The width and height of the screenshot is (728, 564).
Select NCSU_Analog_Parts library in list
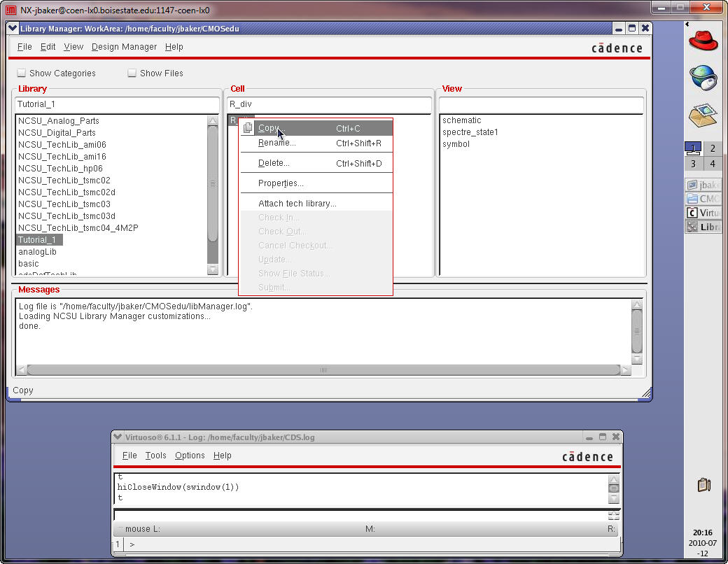tap(59, 121)
